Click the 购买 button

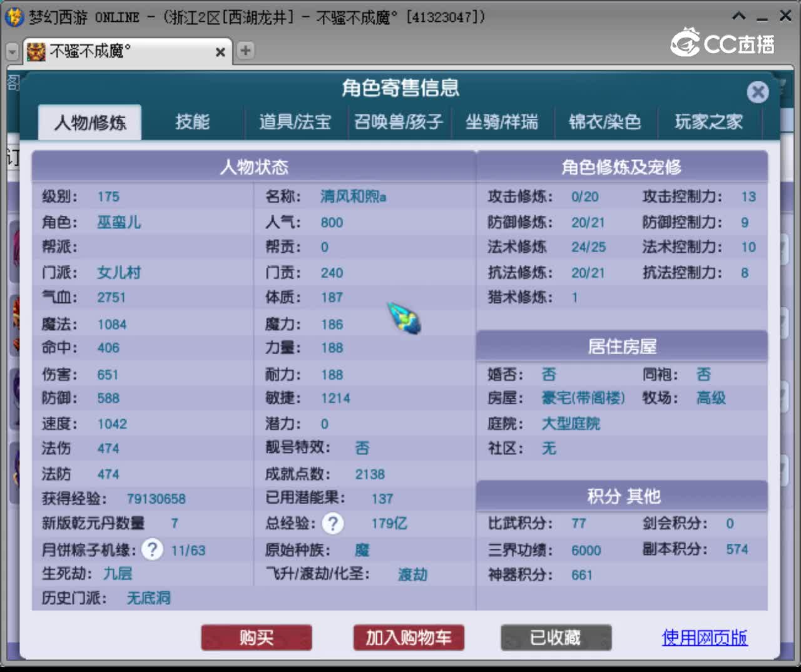pos(257,638)
